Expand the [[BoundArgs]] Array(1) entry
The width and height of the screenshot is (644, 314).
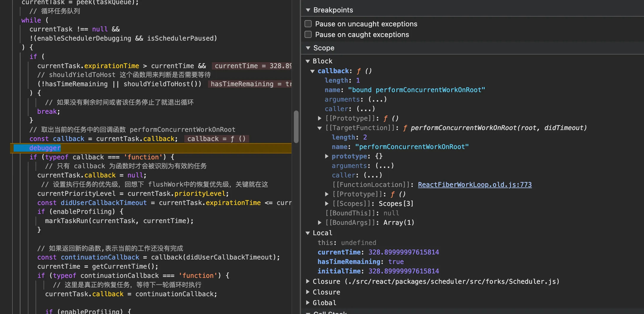[x=320, y=222]
